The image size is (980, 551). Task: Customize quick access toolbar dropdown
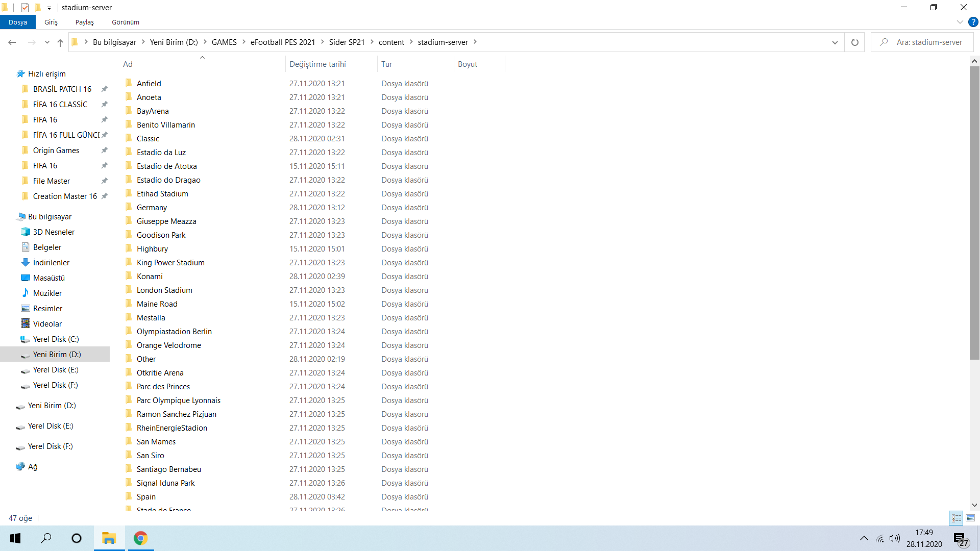pyautogui.click(x=49, y=8)
